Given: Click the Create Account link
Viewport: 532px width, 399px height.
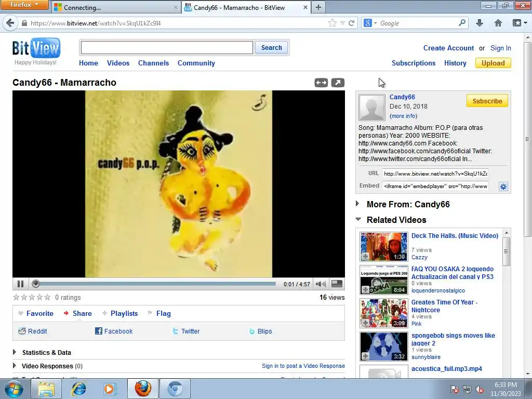Looking at the screenshot, I should pos(448,48).
